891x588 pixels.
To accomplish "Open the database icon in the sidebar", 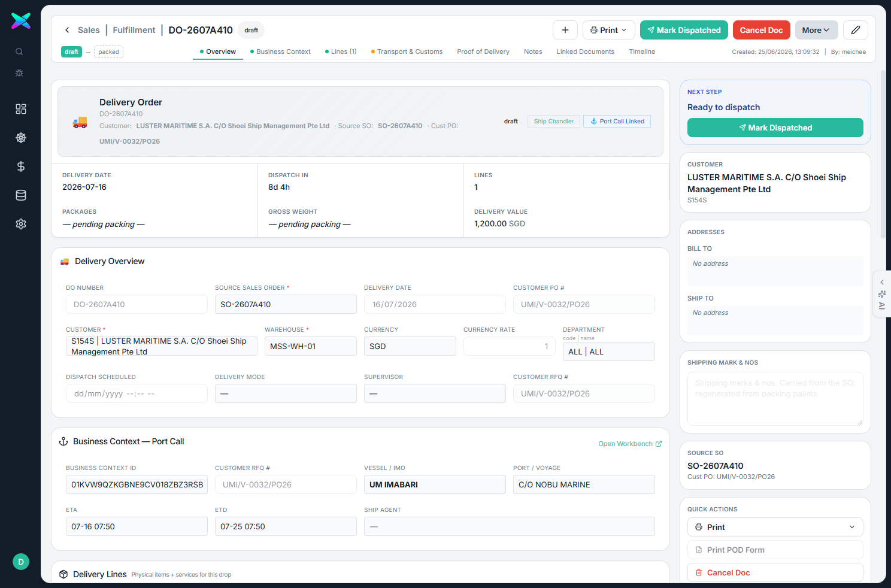I will point(21,195).
